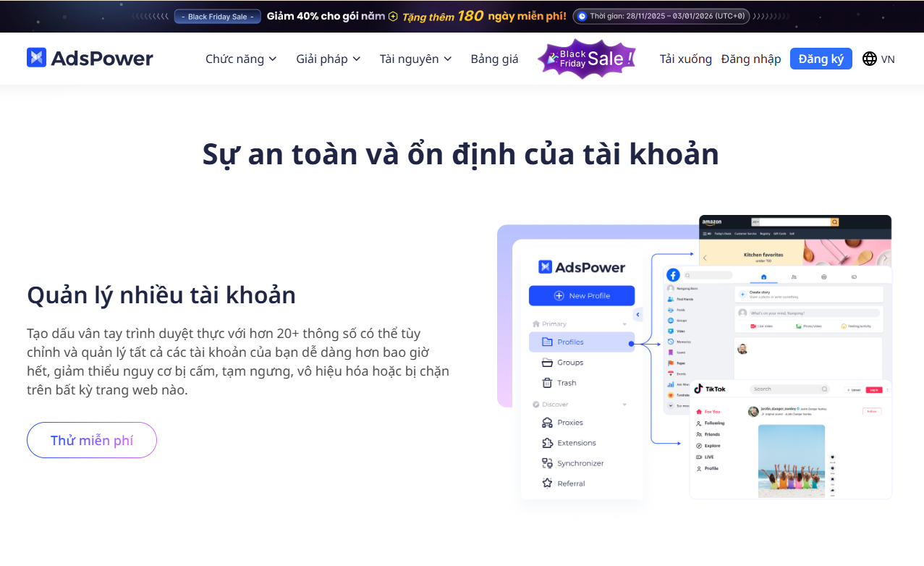Collapse the Primary section arrow
The width and height of the screenshot is (924, 566).
point(624,324)
